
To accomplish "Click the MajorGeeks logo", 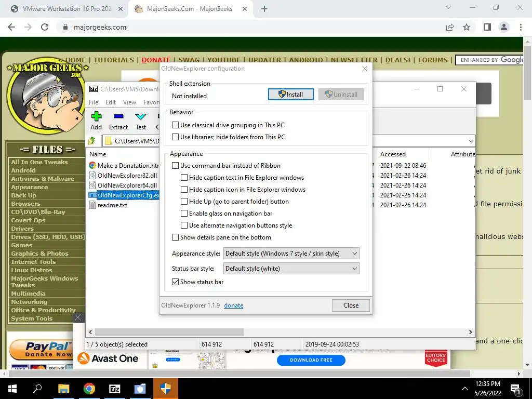I will 47,95.
